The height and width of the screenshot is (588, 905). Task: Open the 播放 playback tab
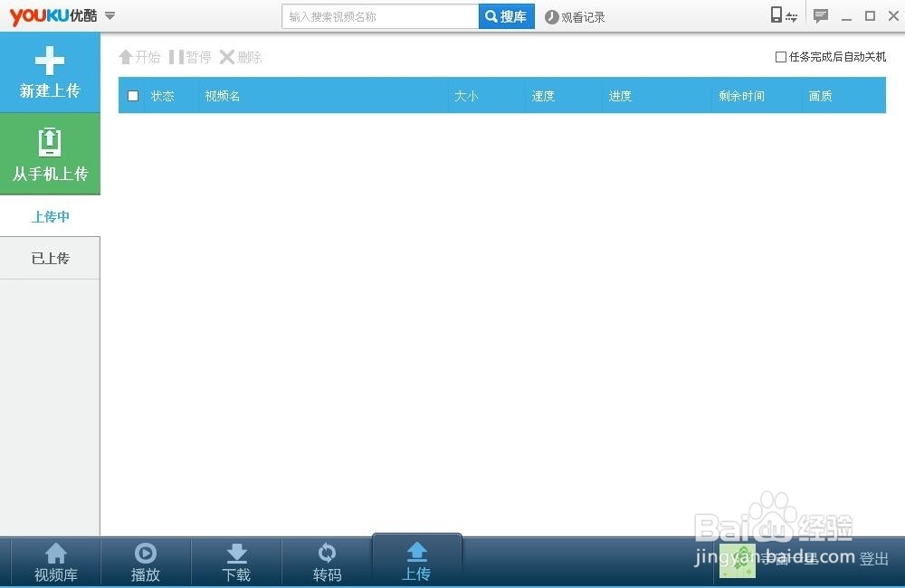(146, 562)
